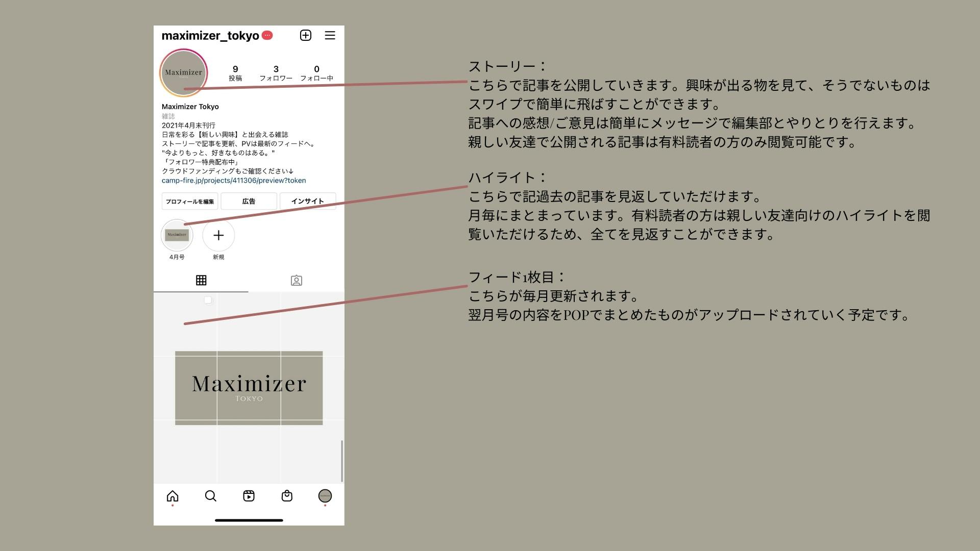Add a new highlight with 新規
The width and height of the screenshot is (980, 551).
click(218, 236)
